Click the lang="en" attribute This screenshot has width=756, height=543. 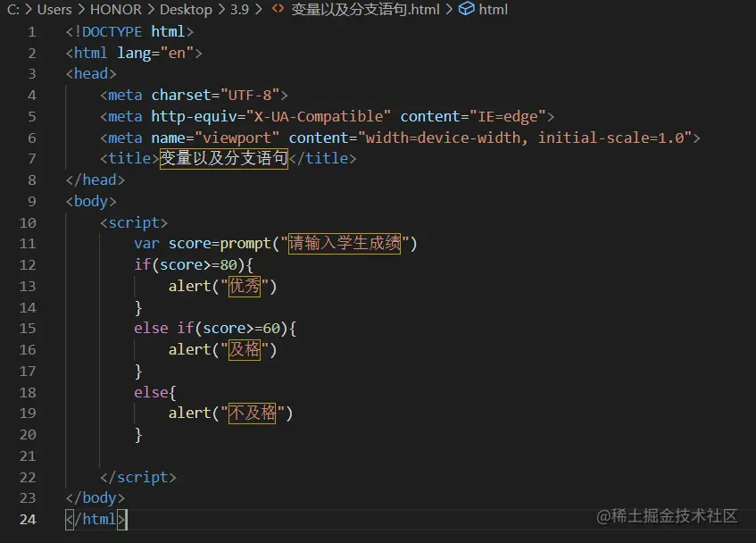155,53
